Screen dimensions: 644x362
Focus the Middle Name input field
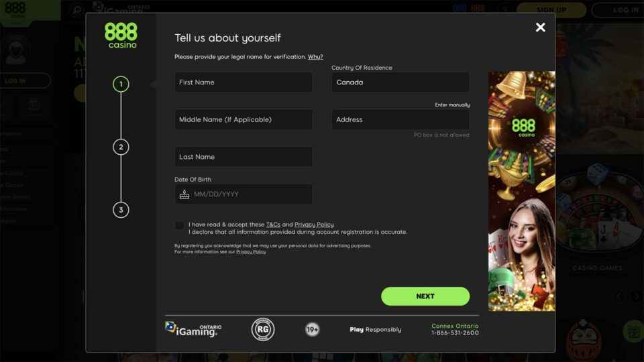244,120
